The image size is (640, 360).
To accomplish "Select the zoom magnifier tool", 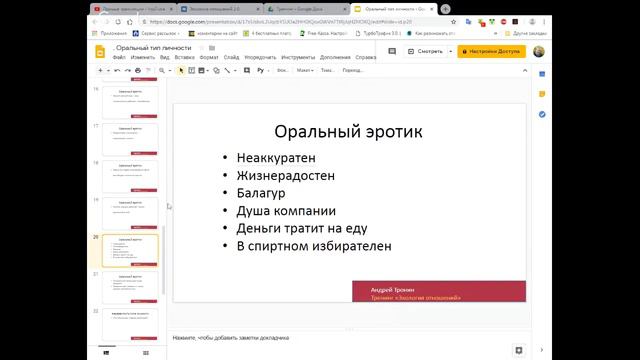I will 162,71.
